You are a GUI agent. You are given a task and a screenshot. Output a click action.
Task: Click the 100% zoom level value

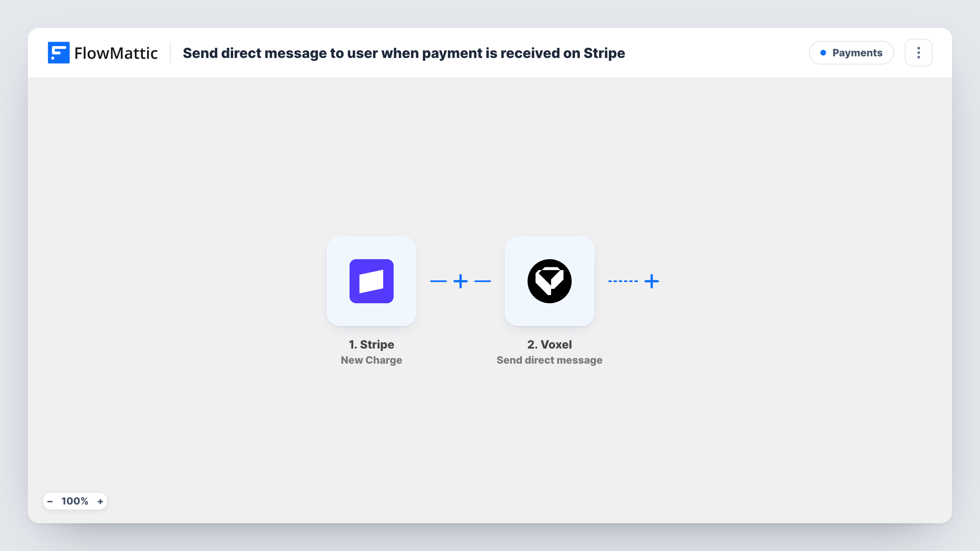pos(75,501)
